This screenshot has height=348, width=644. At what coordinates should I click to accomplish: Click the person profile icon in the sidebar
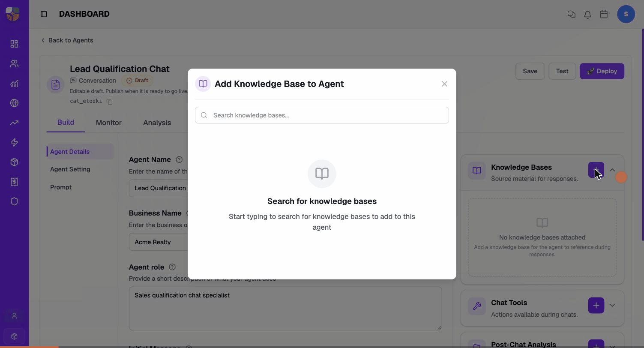[x=14, y=316]
